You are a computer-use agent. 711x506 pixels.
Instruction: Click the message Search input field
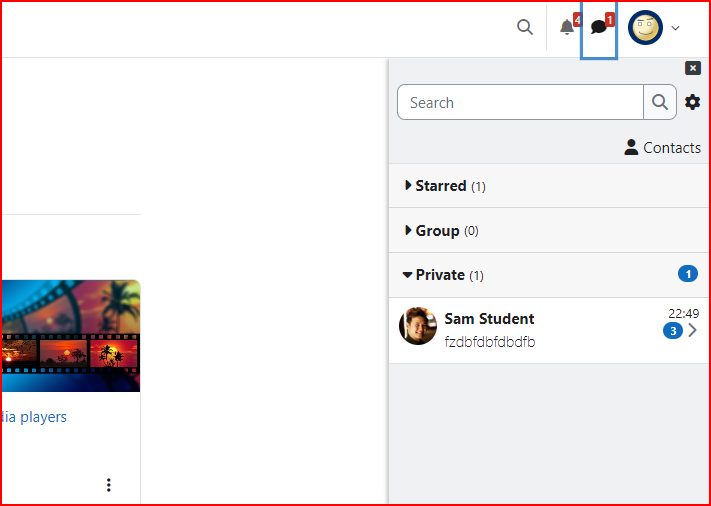pyautogui.click(x=520, y=102)
